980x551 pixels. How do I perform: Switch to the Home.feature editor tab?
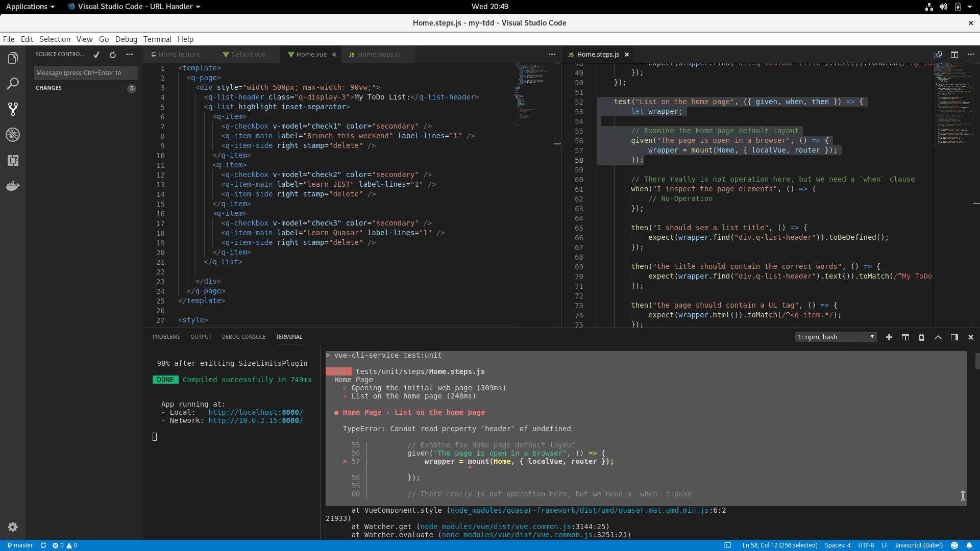tap(179, 55)
